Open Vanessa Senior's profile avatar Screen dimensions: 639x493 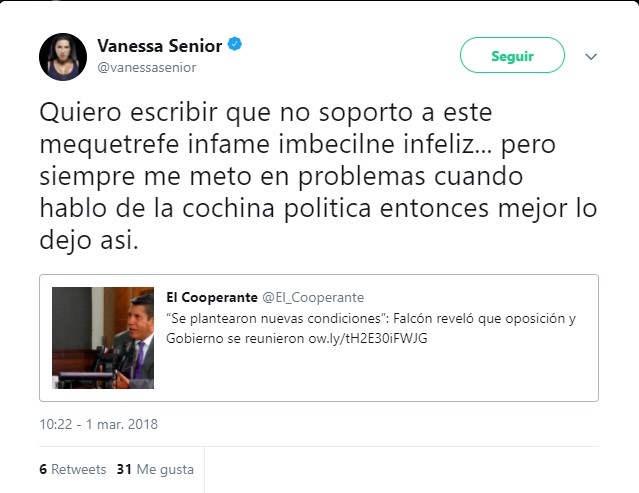[x=63, y=56]
